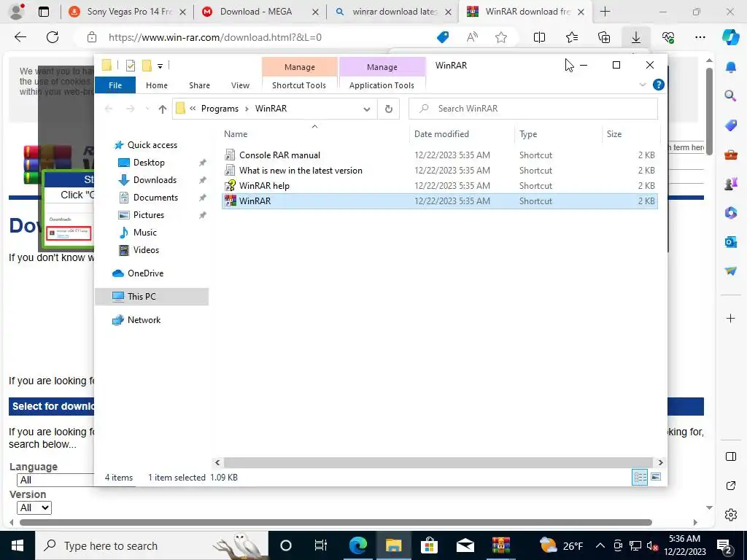This screenshot has width=747, height=560.
Task: Open Microsoft Store from taskbar
Action: click(x=429, y=545)
